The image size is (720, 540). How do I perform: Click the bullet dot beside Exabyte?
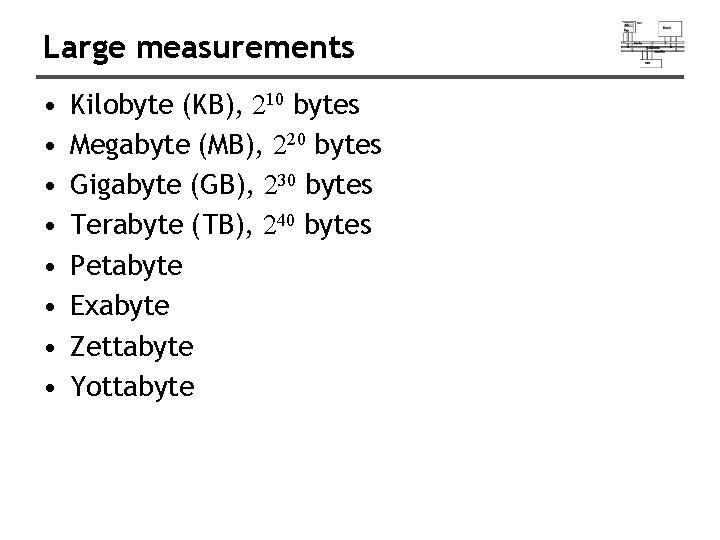(50, 307)
